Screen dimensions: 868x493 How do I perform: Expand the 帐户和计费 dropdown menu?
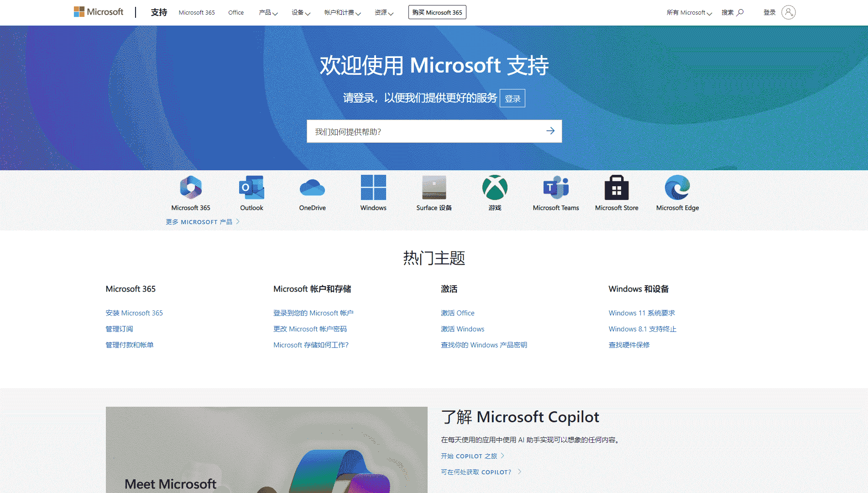tap(342, 12)
